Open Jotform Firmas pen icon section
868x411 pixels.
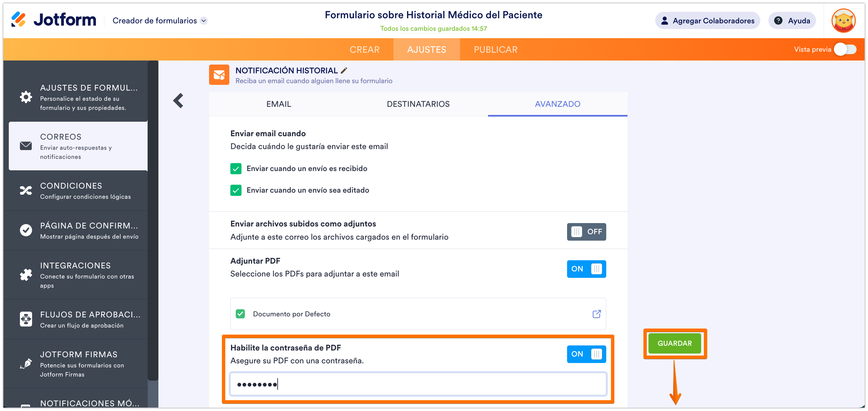pos(26,364)
